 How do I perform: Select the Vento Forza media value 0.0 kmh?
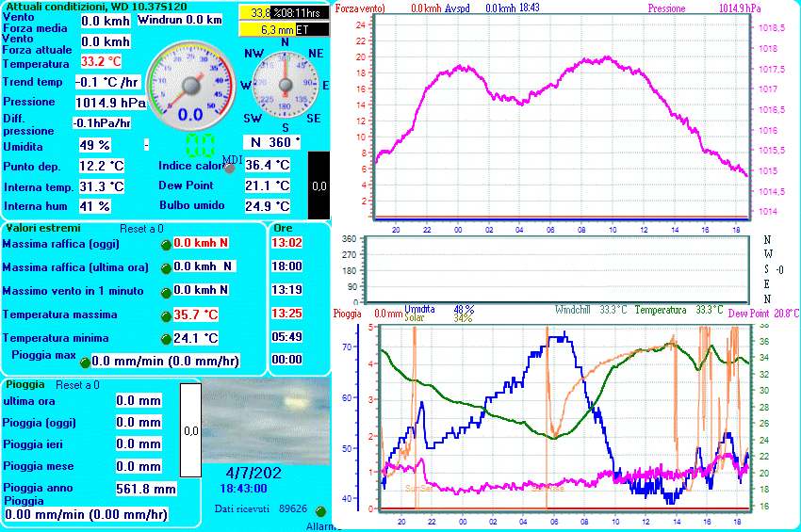[x=106, y=21]
